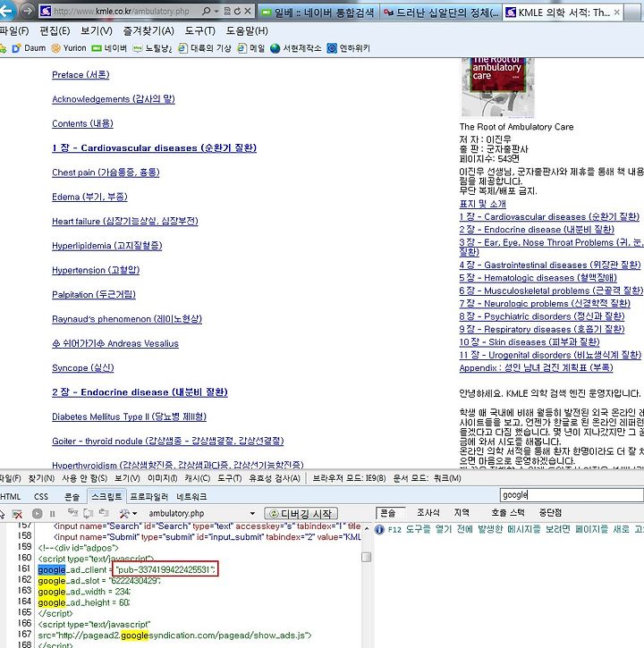Open the 브라우저 모드: IE9 menu
644x648 pixels.
(x=349, y=478)
